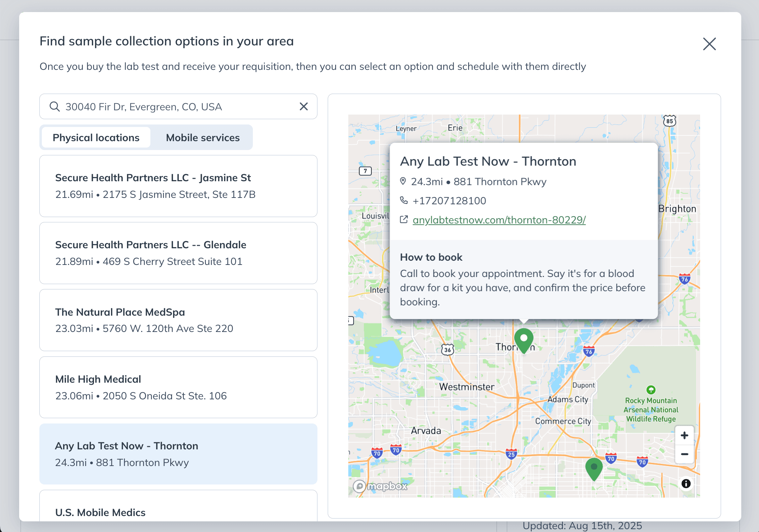
Task: Switch to Physical locations tab
Action: coord(96,138)
